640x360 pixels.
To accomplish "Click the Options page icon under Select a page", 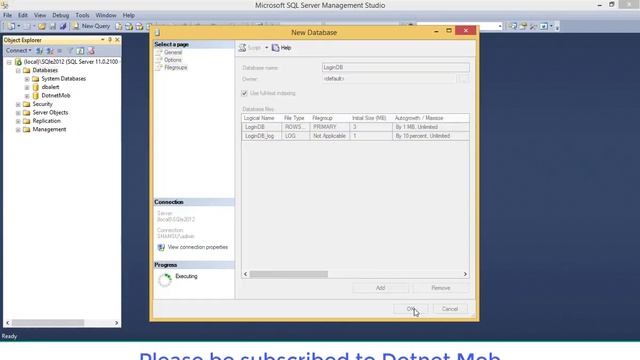I will click(x=159, y=60).
